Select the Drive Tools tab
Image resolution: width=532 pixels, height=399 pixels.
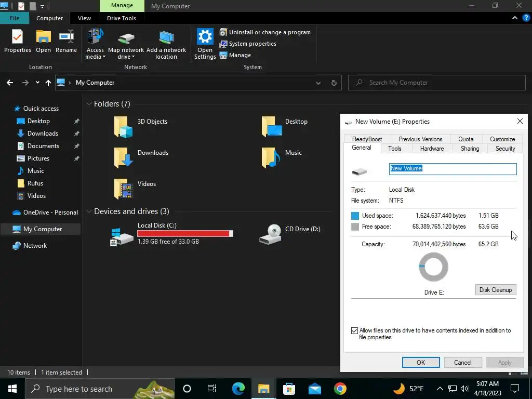coord(122,18)
